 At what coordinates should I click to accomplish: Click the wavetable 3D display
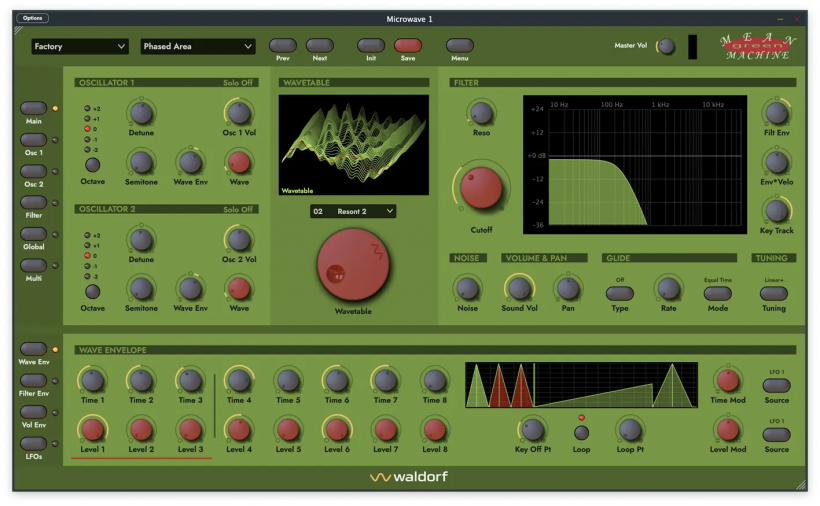(354, 145)
